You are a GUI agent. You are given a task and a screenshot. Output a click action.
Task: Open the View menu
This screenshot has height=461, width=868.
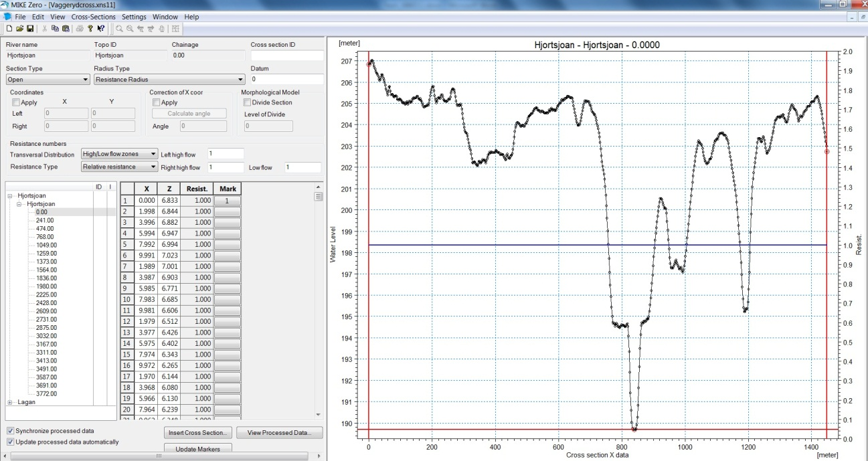tap(58, 17)
